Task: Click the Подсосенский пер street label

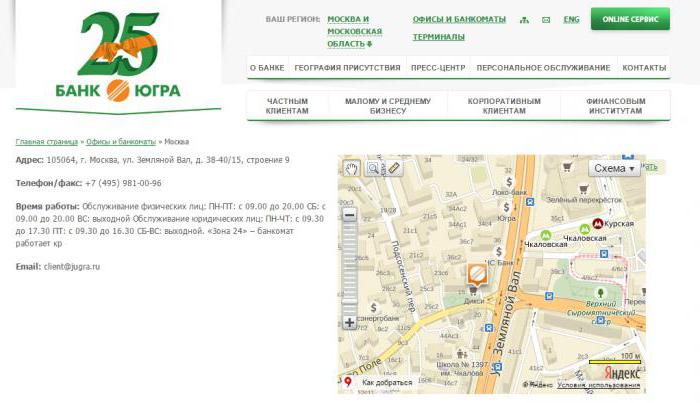Action: tap(403, 276)
